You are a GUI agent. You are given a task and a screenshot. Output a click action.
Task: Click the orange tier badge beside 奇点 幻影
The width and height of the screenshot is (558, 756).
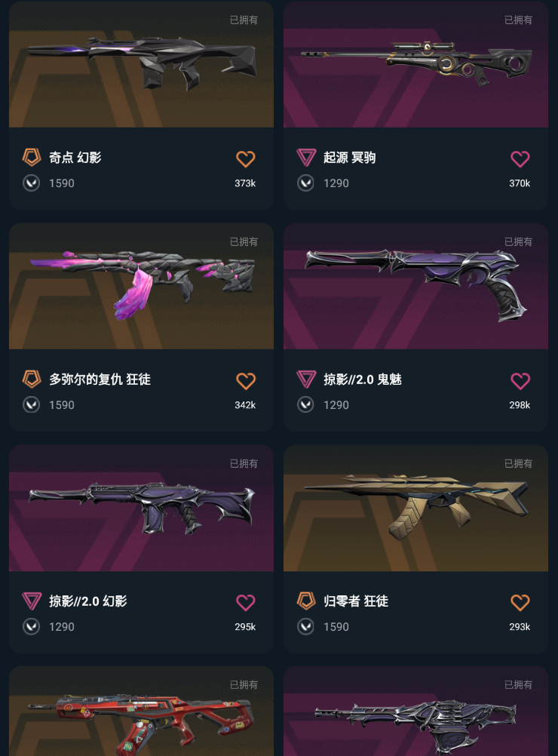coord(32,157)
